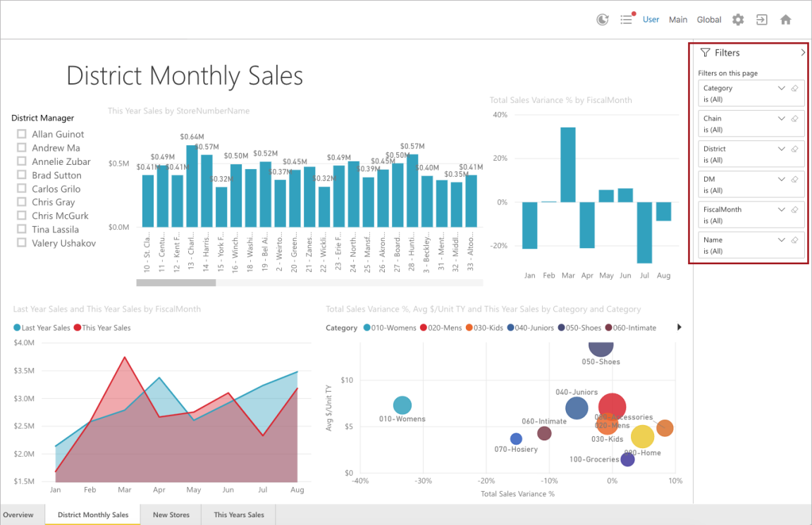Screen dimensions: 812x525
Task: Expand the District filter dropdown
Action: coord(781,148)
